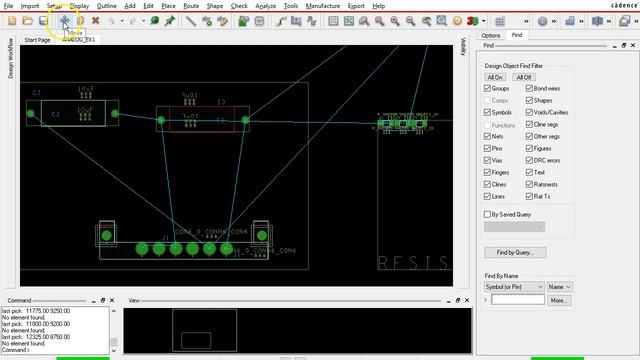Open the Route menu
The width and height of the screenshot is (640, 360).
(x=191, y=6)
